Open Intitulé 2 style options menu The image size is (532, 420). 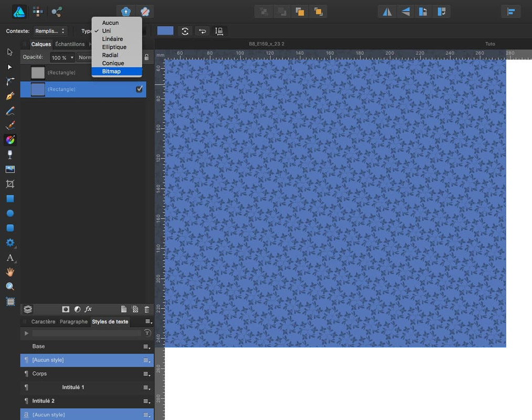click(147, 401)
